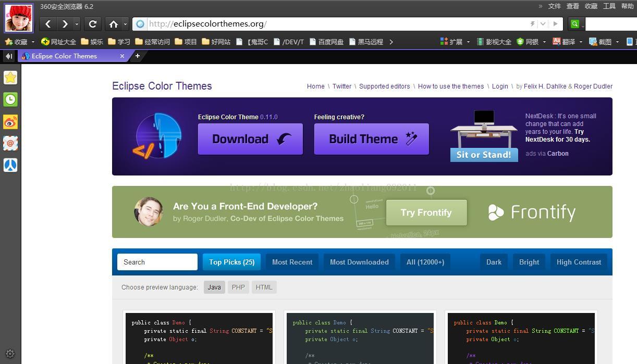Open the 娱乐 bookmark folder
This screenshot has width=637, height=364.
92,42
